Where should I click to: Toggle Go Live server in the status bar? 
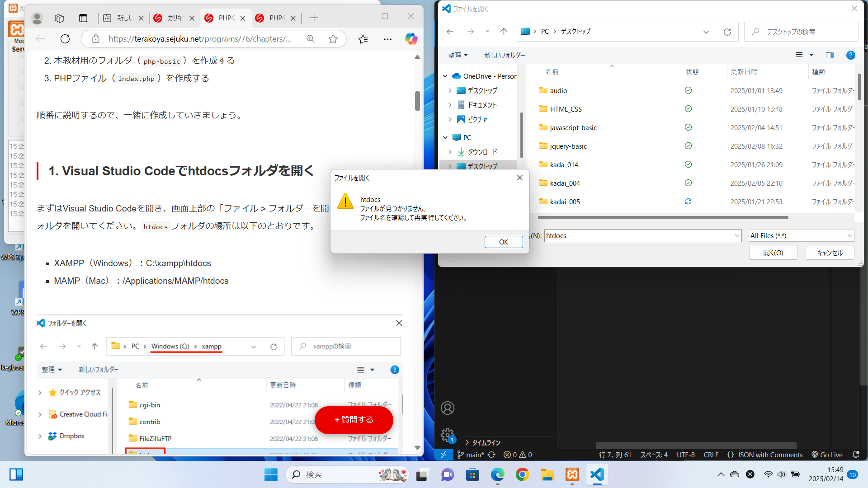coord(827,455)
